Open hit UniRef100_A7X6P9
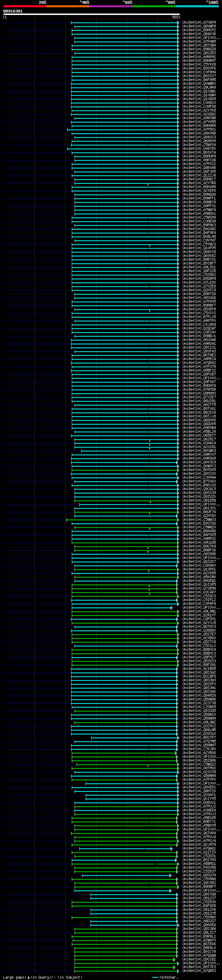 pyautogui.click(x=199, y=23)
